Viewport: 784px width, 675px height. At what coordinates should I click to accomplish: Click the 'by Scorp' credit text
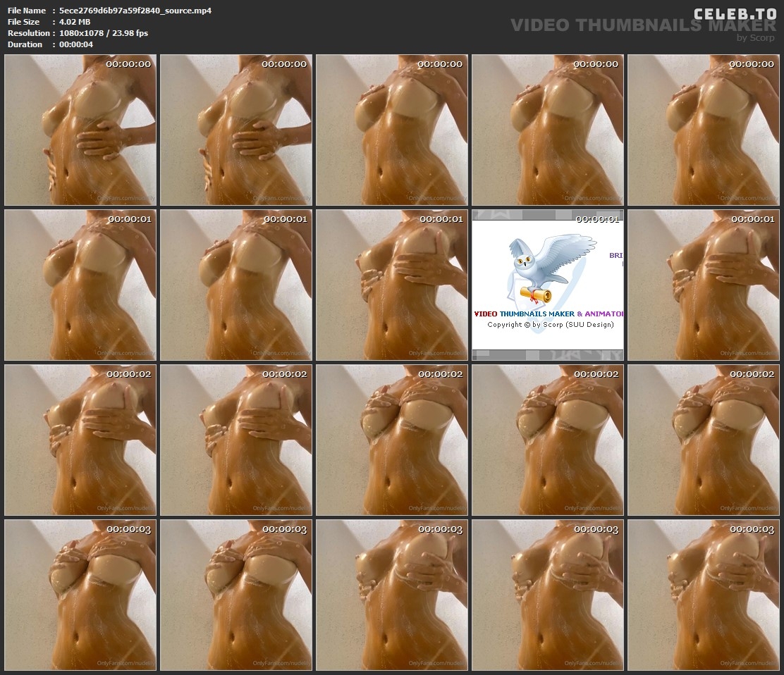[x=755, y=38]
